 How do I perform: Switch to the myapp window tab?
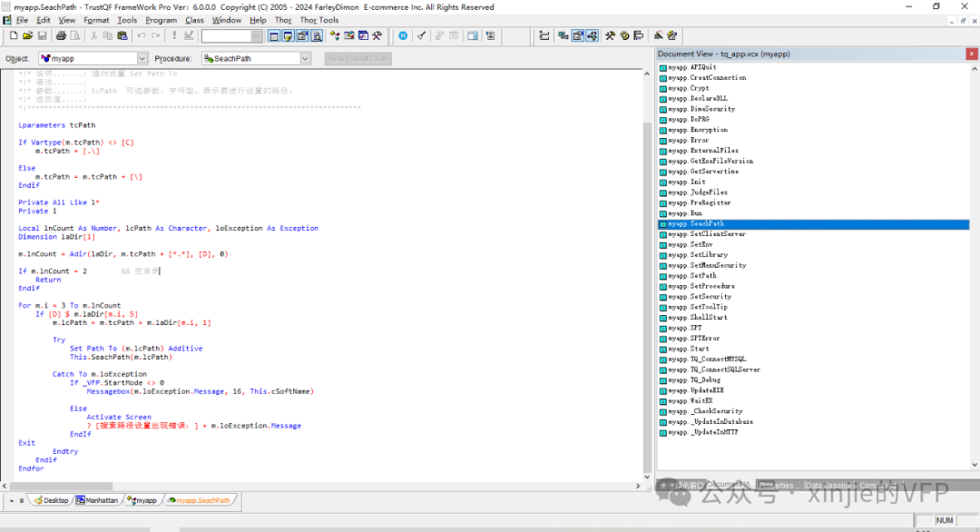(x=142, y=500)
